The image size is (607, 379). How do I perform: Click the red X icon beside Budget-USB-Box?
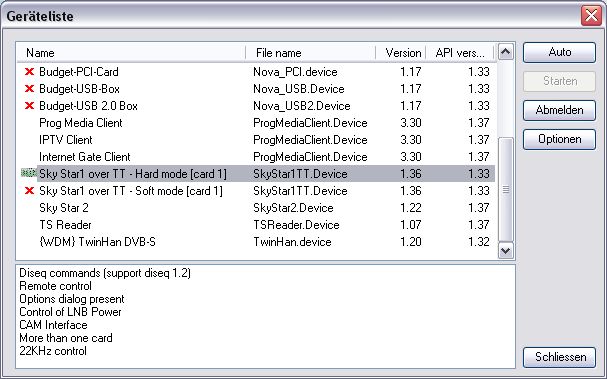29,89
